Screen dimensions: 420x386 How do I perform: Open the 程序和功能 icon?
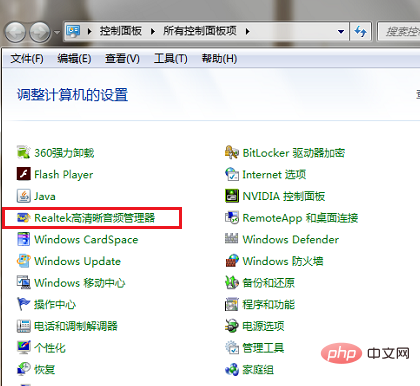point(232,304)
